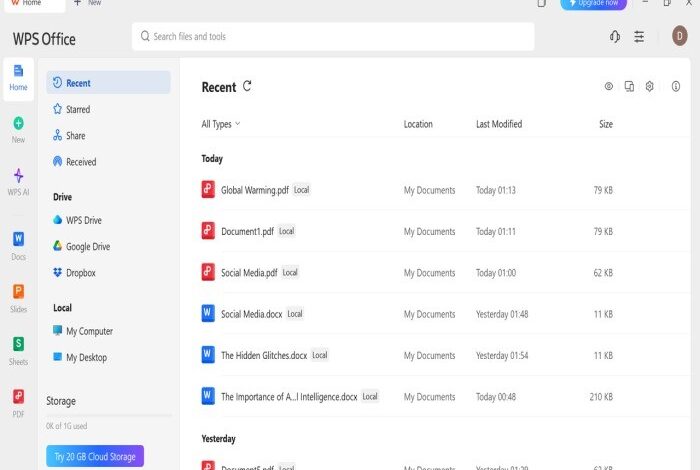Screen dimensions: 700x470
Task: Click the Size column header
Action: (606, 124)
